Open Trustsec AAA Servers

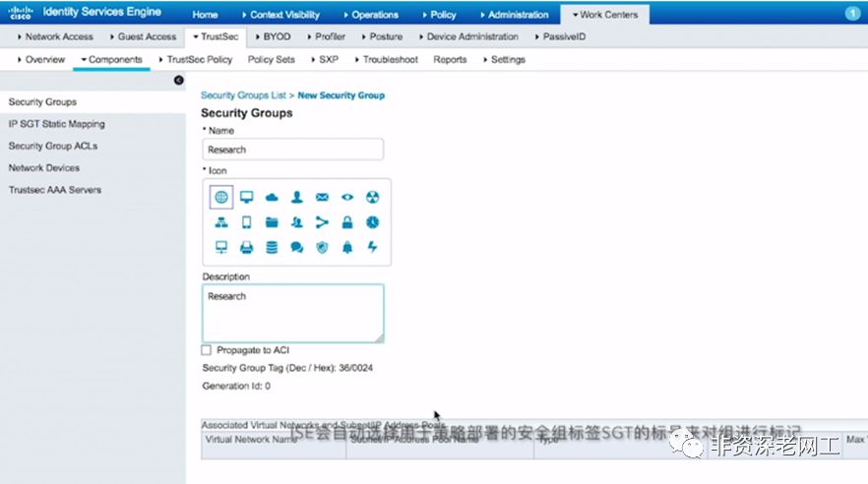coord(55,190)
